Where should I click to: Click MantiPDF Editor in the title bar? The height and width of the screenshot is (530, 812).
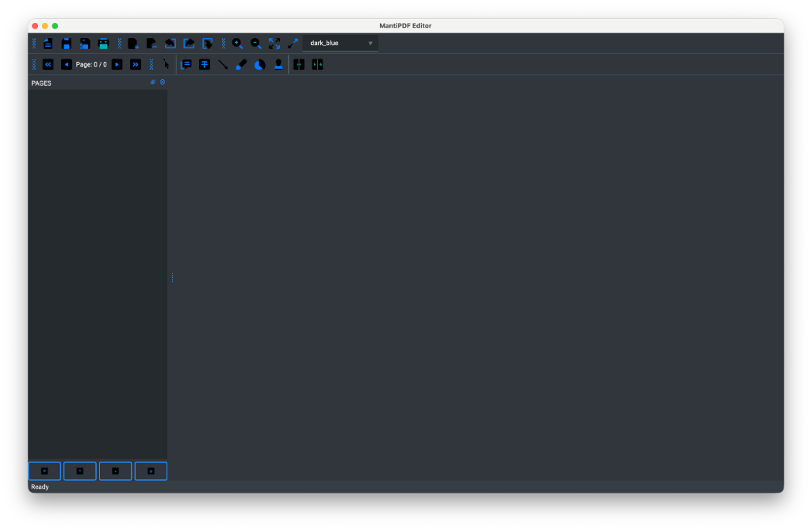[x=406, y=25]
